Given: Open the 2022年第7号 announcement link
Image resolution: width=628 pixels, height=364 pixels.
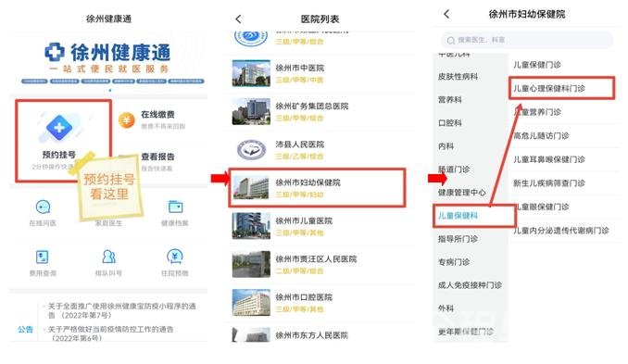Looking at the screenshot, I should [x=121, y=310].
